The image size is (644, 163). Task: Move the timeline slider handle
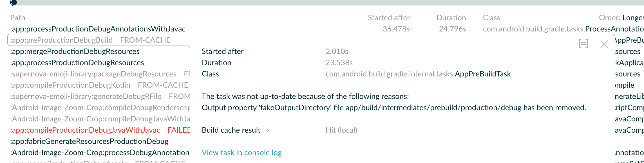[14, 3]
